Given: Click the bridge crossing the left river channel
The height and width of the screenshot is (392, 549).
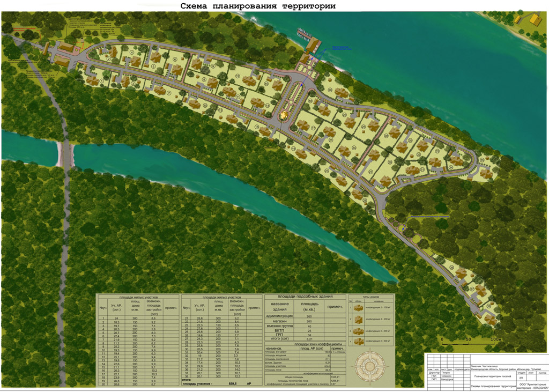Looking at the screenshot, I should coord(65,154).
